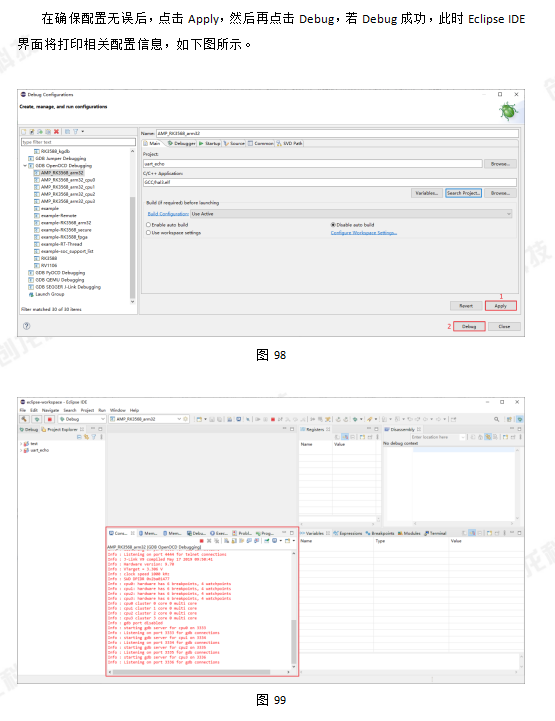Click the Search Project... button
The image size is (555, 721).
coord(463,193)
